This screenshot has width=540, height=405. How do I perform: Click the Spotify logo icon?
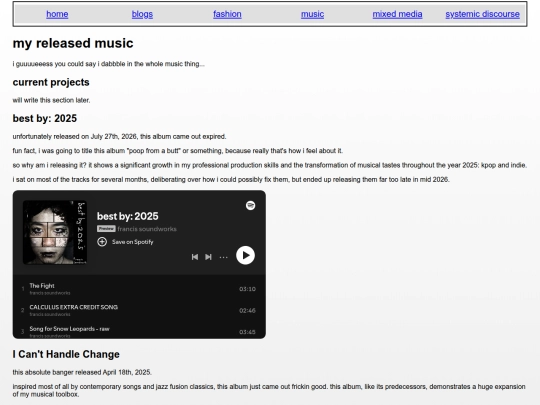click(x=250, y=206)
